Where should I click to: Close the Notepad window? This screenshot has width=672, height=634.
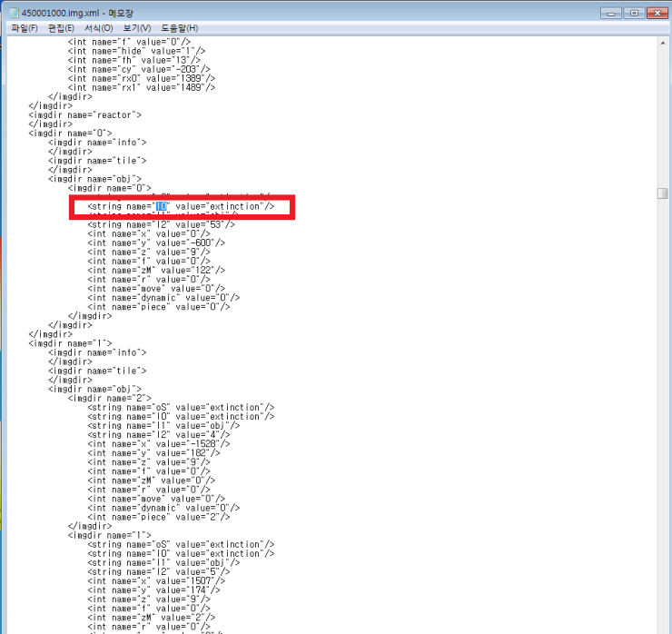click(657, 14)
